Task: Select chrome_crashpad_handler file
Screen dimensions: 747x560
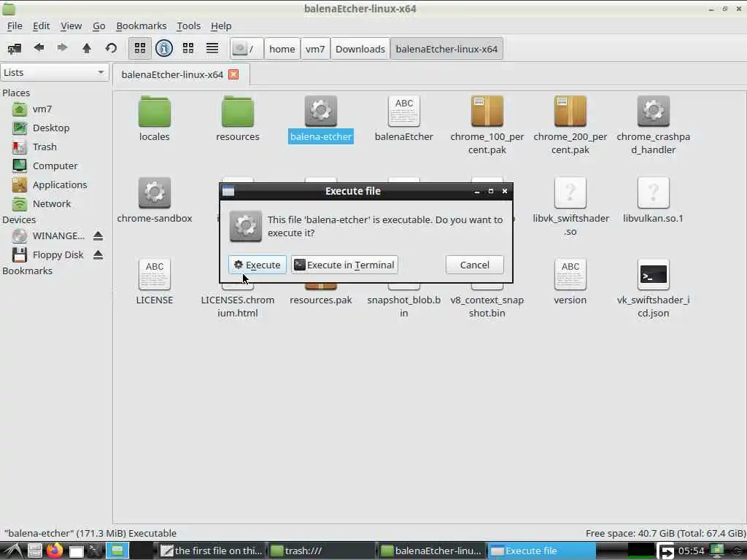Action: coord(653,125)
